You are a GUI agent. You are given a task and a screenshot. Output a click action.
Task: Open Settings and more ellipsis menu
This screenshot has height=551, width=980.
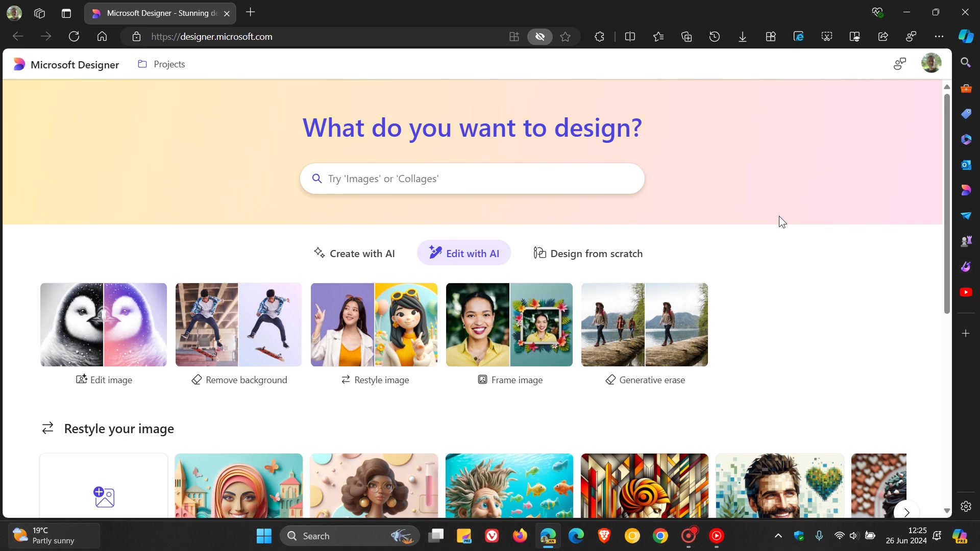point(939,36)
